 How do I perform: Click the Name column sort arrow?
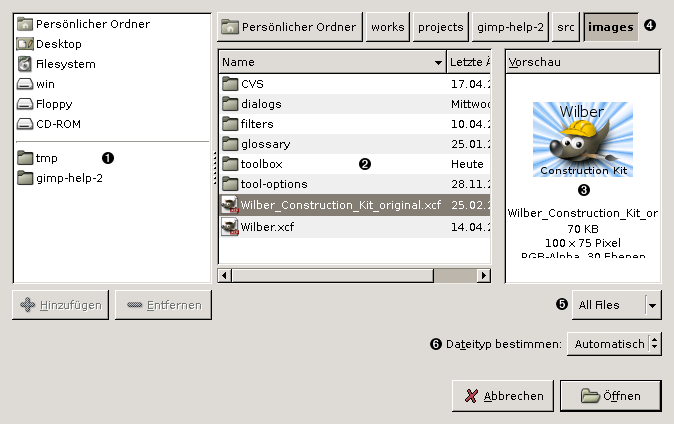[x=438, y=62]
